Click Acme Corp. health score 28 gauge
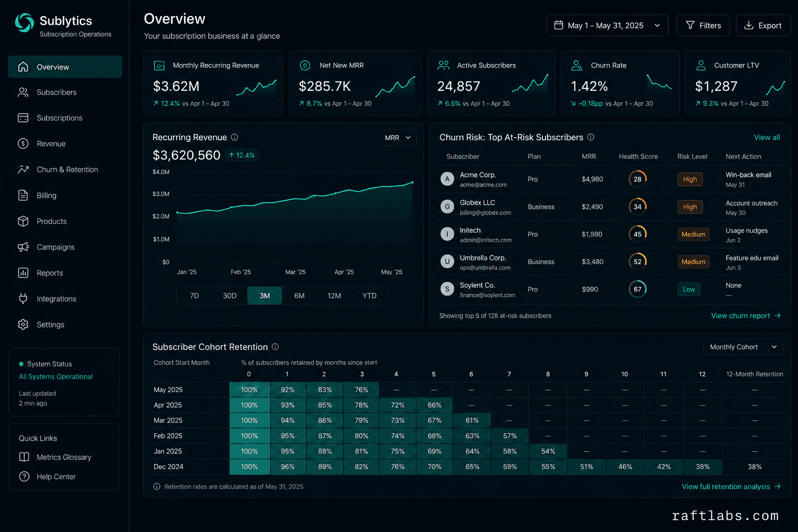 coord(637,179)
